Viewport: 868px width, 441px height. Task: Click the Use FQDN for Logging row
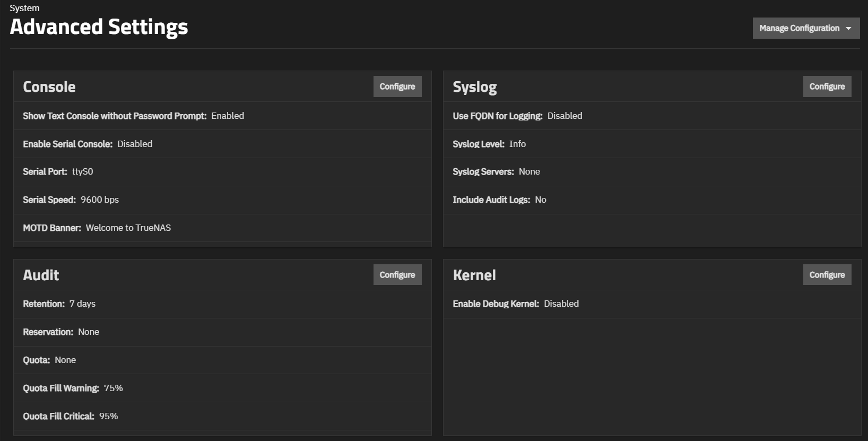coord(517,116)
